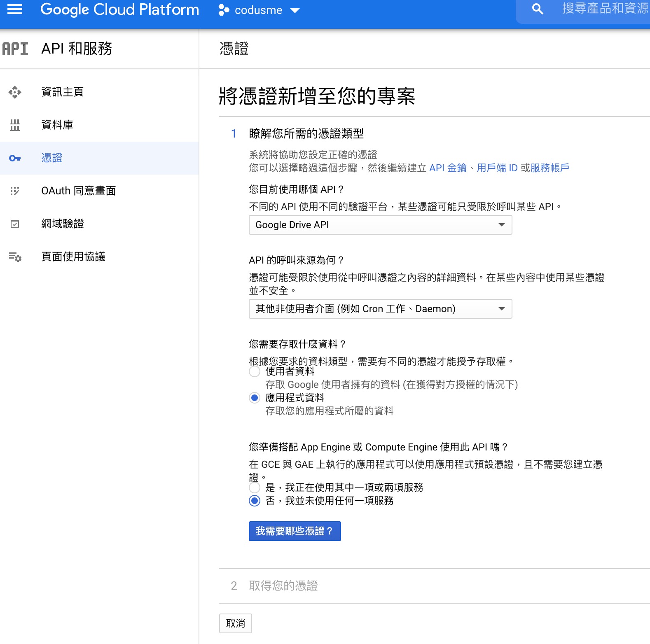Click the API 和服務 header text
Image resolution: width=650 pixels, height=644 pixels.
click(77, 49)
